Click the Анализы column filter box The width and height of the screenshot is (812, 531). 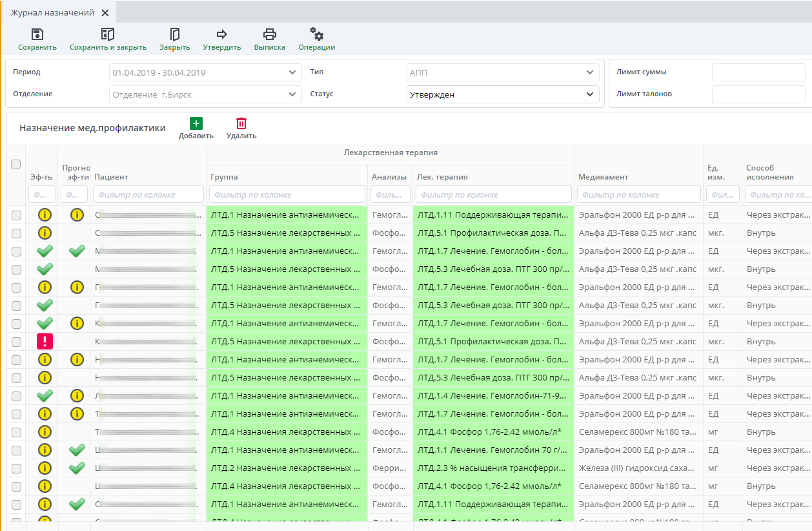click(x=391, y=194)
